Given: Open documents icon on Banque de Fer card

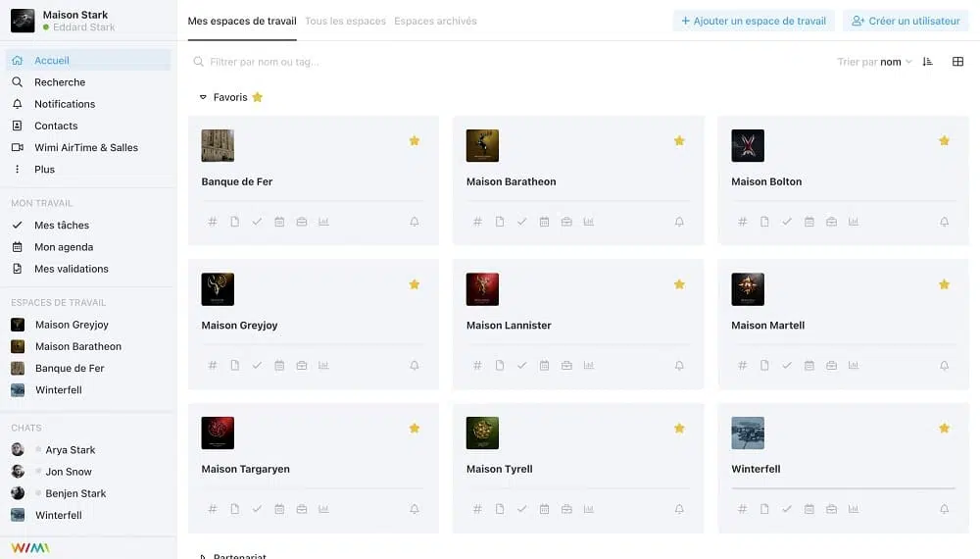Looking at the screenshot, I should [x=234, y=222].
